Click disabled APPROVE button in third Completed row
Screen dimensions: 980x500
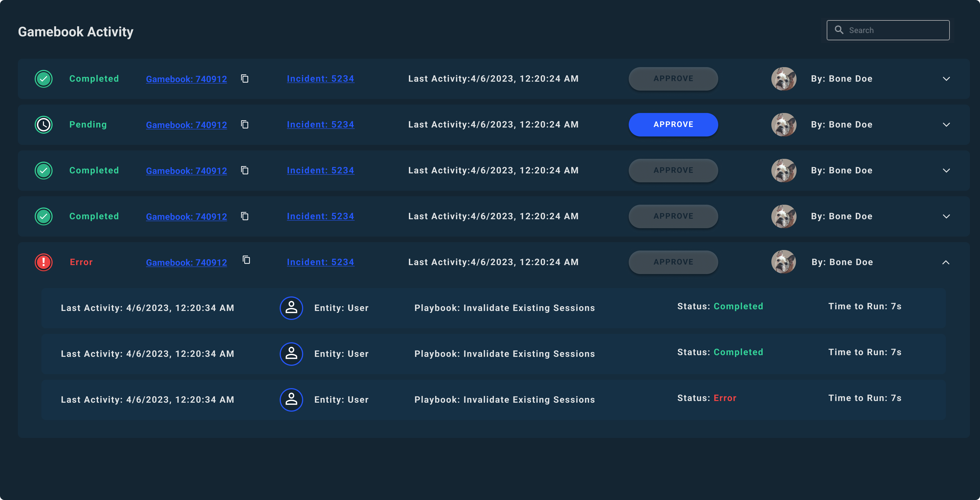coord(673,216)
